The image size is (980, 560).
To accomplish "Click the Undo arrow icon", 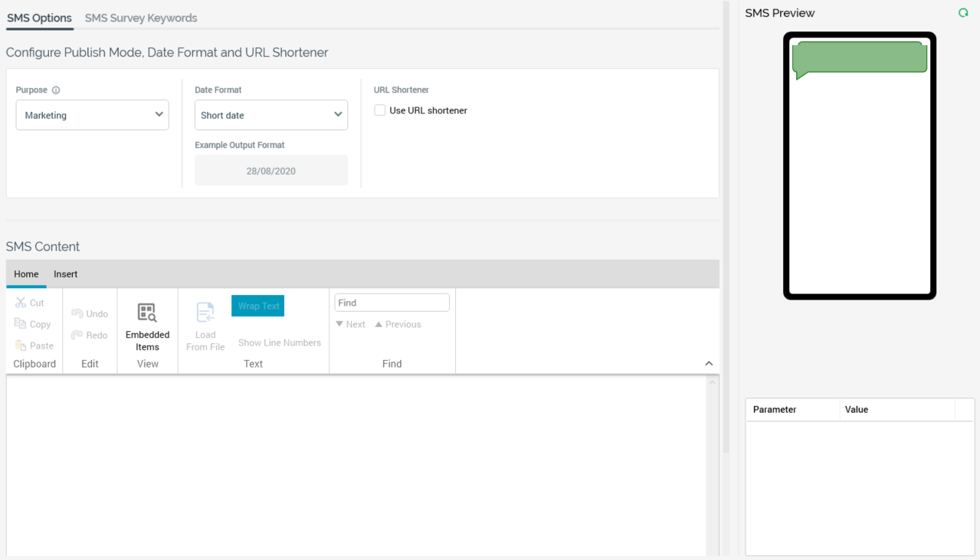I will point(77,313).
